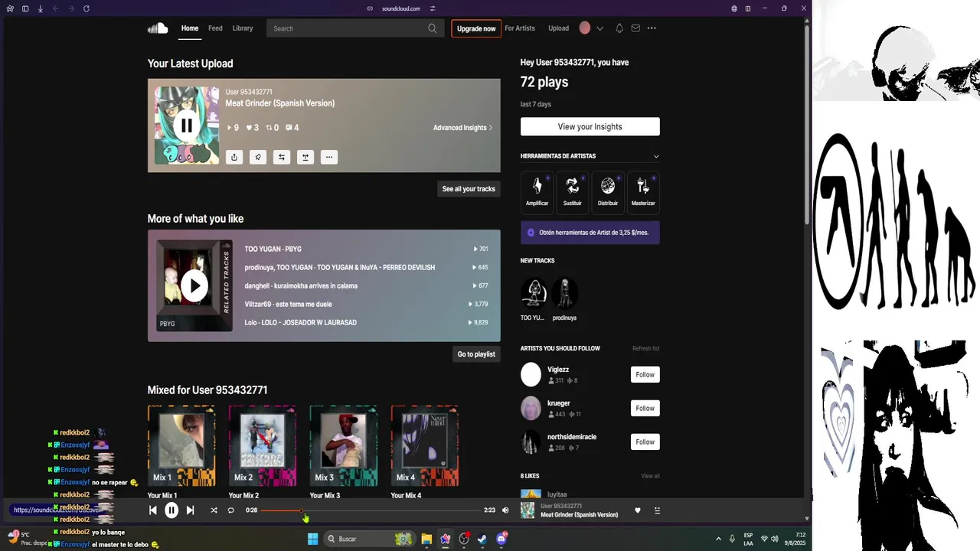This screenshot has width=980, height=551.
Task: Open prodinuya new track avatar
Action: point(564,292)
